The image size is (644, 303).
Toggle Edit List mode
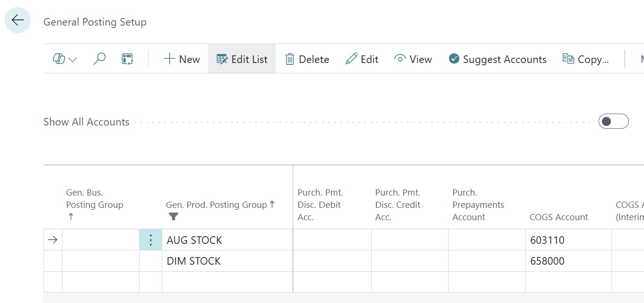(242, 59)
